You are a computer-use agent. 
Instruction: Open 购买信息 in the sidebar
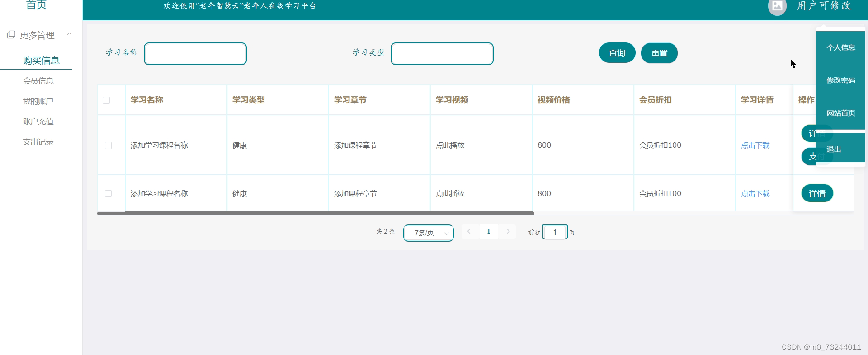click(41, 61)
